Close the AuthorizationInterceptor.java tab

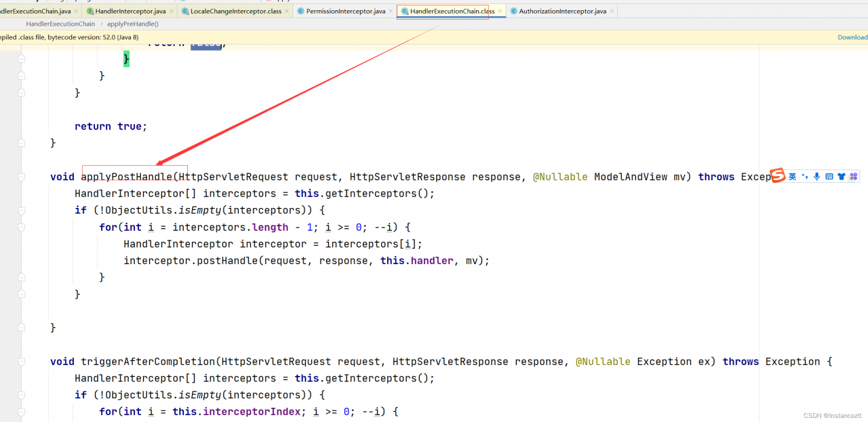click(x=612, y=12)
